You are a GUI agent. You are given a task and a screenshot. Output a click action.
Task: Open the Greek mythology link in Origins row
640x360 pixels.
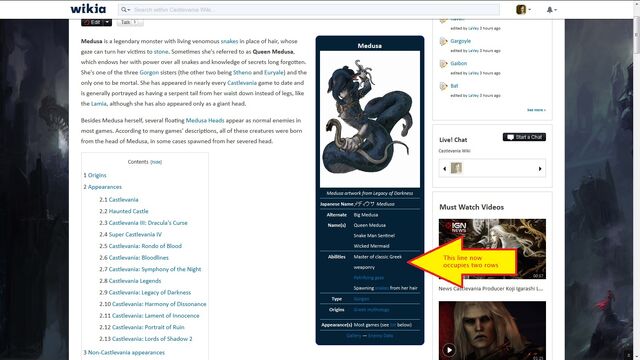pyautogui.click(x=371, y=310)
